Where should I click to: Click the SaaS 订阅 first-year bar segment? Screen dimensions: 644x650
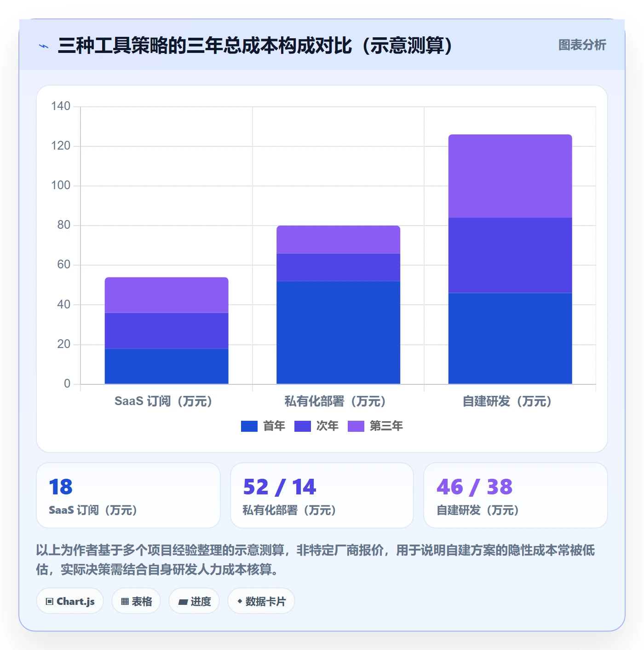(x=167, y=366)
